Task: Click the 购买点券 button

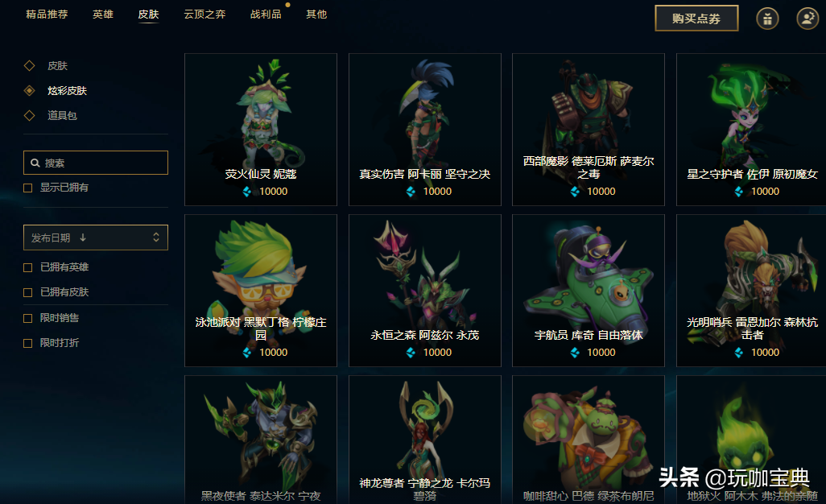Action: click(x=696, y=19)
